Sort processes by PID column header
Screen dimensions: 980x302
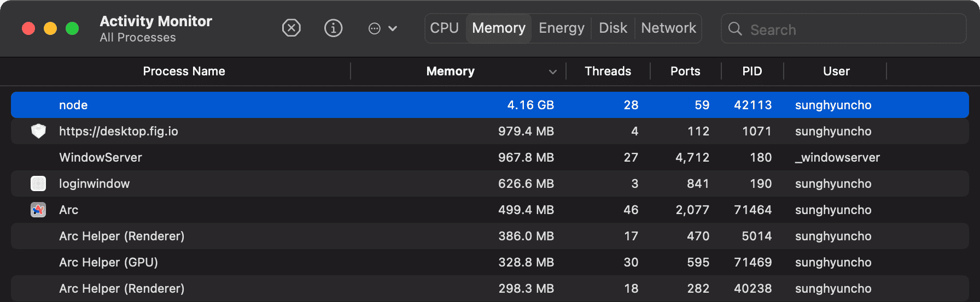pyautogui.click(x=752, y=71)
